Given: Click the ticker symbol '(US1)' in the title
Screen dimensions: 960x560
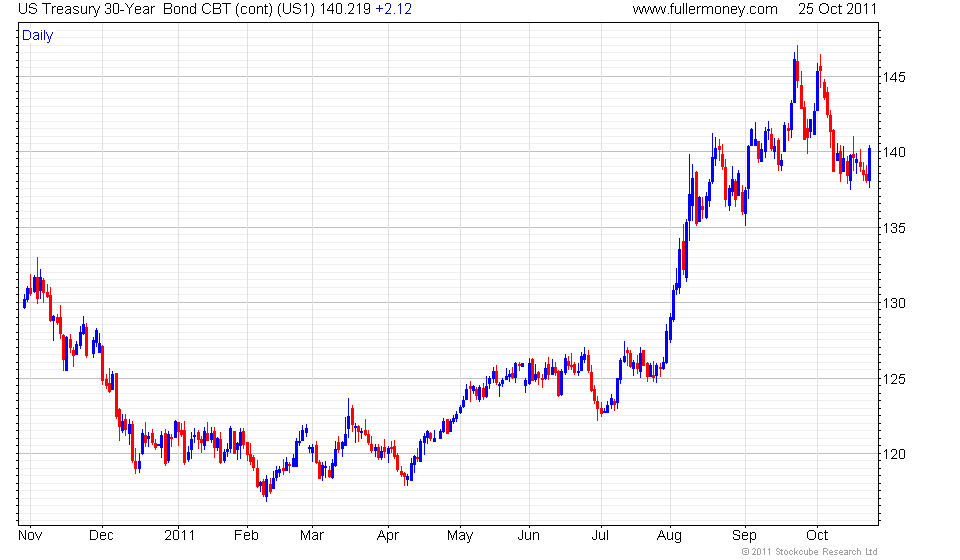Looking at the screenshot, I should point(296,9).
